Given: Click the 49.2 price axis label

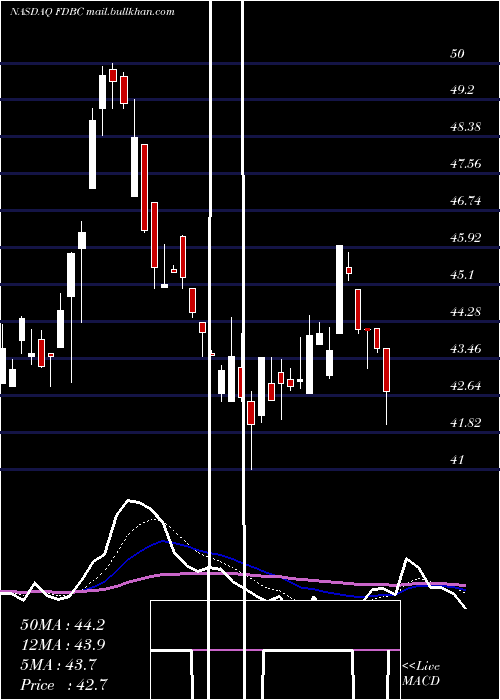Looking at the screenshot, I should pyautogui.click(x=462, y=90).
